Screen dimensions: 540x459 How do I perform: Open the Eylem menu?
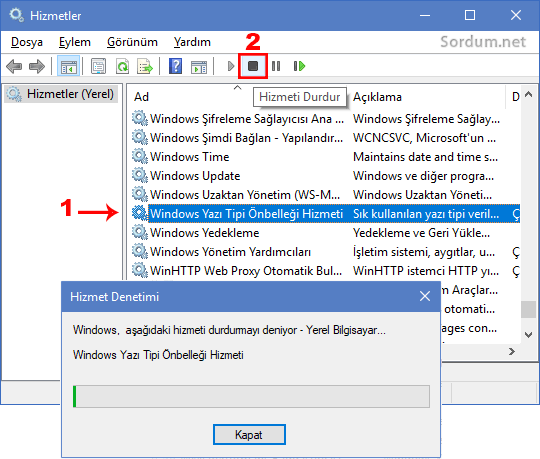[x=75, y=42]
